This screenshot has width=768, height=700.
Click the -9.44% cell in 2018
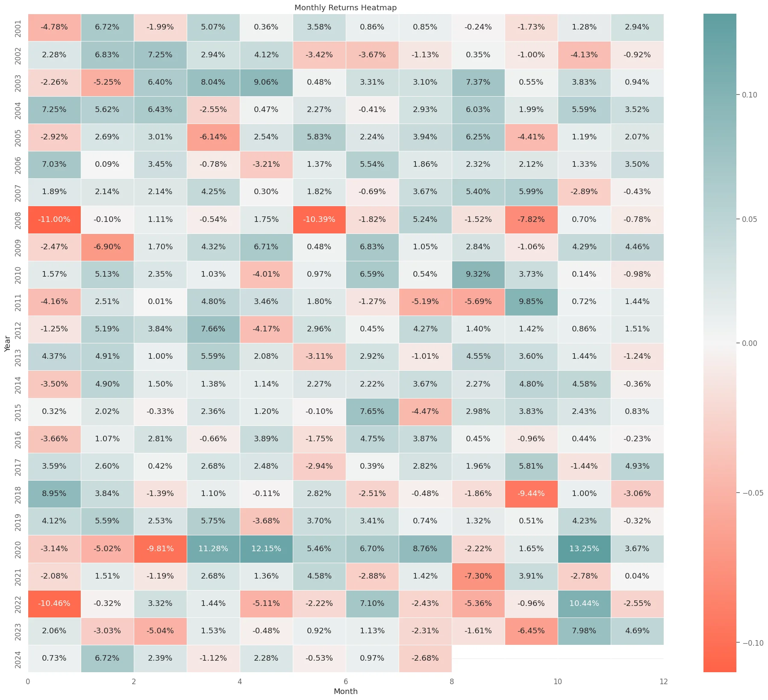point(531,493)
